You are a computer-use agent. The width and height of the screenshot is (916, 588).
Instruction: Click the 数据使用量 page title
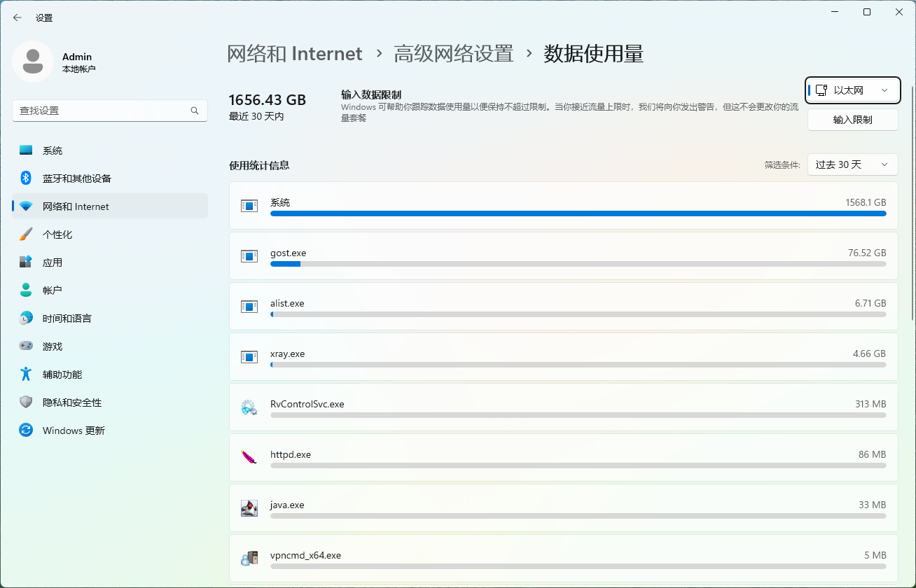[x=594, y=54]
